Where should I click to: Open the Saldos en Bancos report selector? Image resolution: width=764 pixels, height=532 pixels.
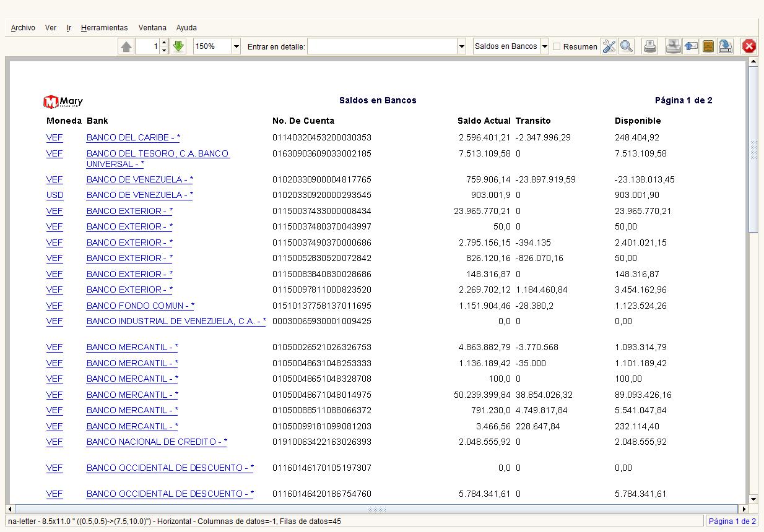coord(544,46)
